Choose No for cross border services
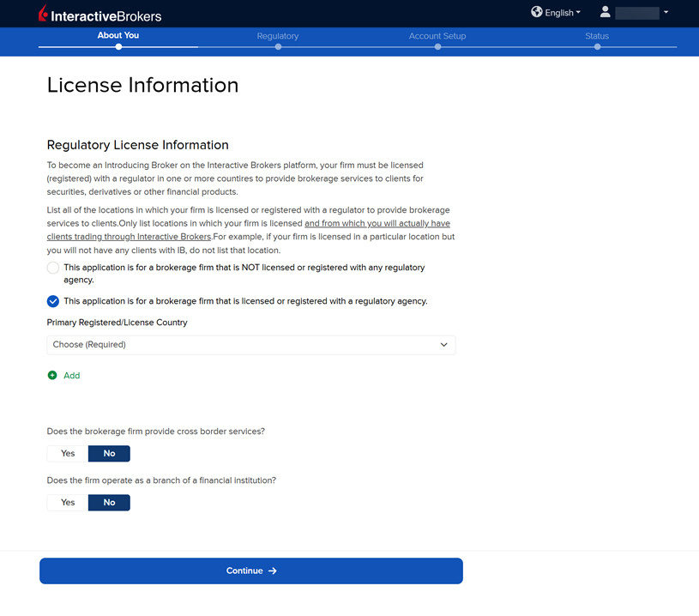Viewport: 699px width, 616px height. 109,454
